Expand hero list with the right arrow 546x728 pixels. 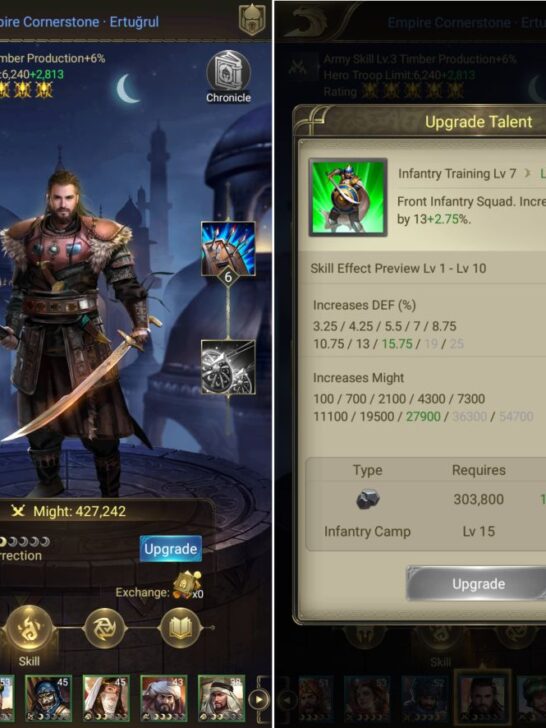259,699
